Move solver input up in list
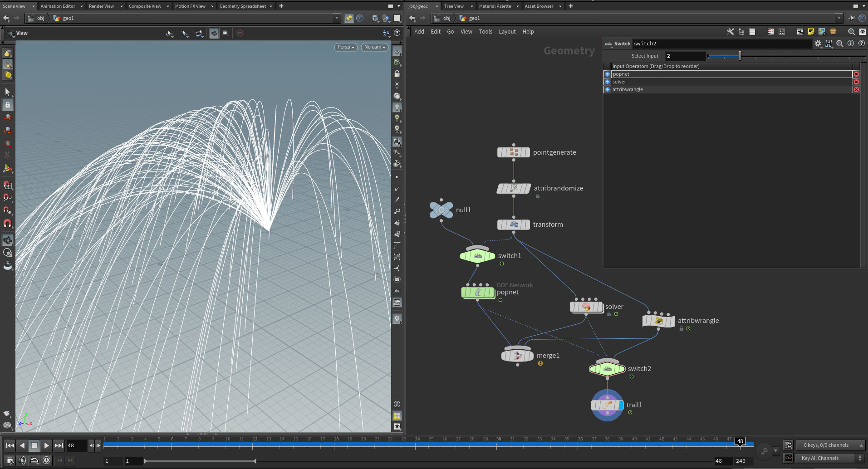 pyautogui.click(x=607, y=82)
